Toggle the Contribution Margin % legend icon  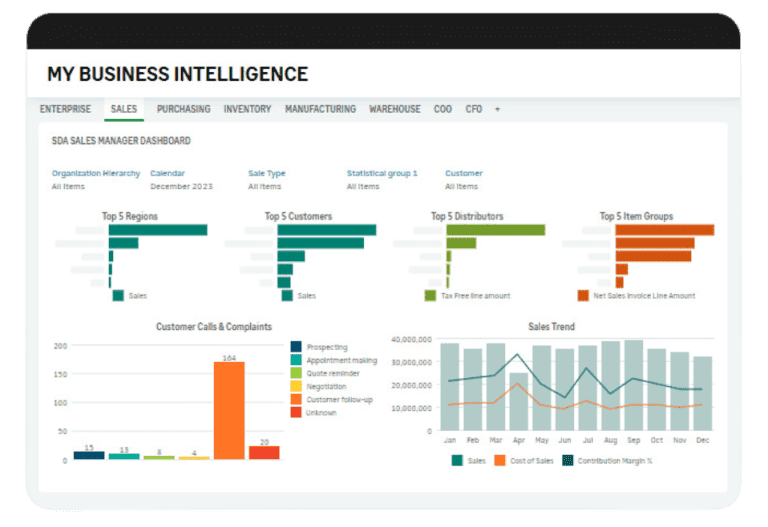click(570, 460)
